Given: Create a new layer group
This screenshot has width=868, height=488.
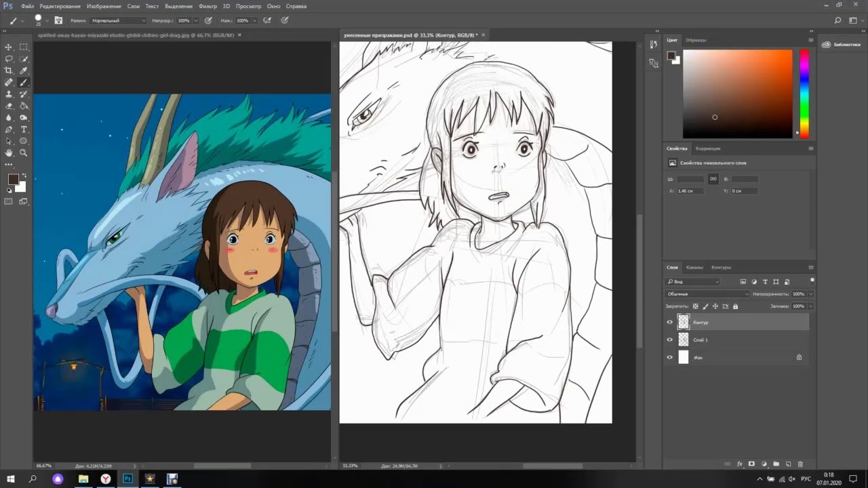Looking at the screenshot, I should point(776,464).
